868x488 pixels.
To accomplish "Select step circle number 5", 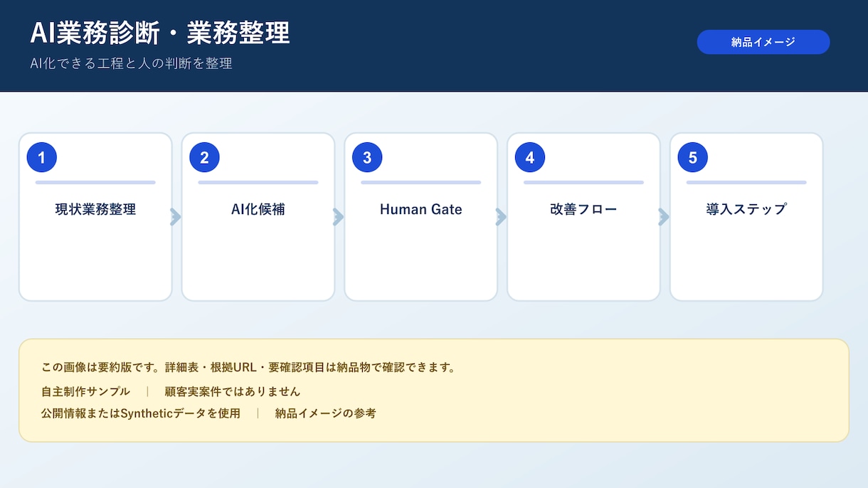I will point(693,158).
